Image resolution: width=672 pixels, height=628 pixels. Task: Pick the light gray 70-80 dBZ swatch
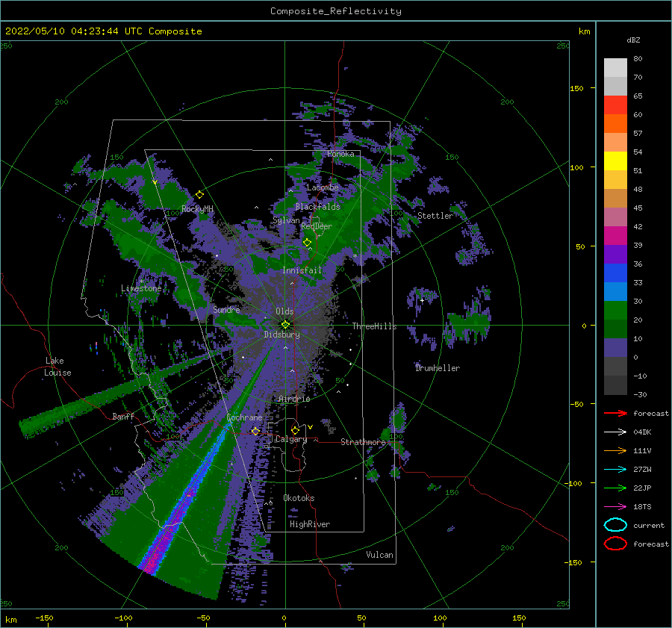(x=615, y=68)
